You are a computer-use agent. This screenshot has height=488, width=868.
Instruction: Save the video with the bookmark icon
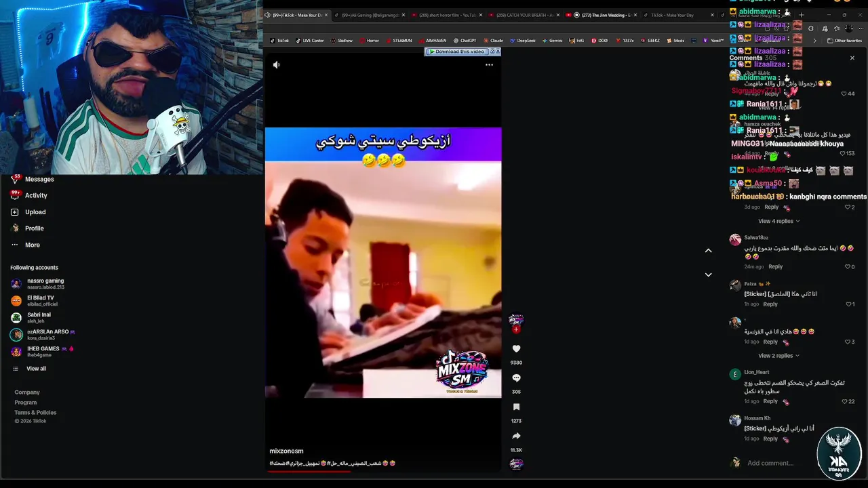(516, 407)
